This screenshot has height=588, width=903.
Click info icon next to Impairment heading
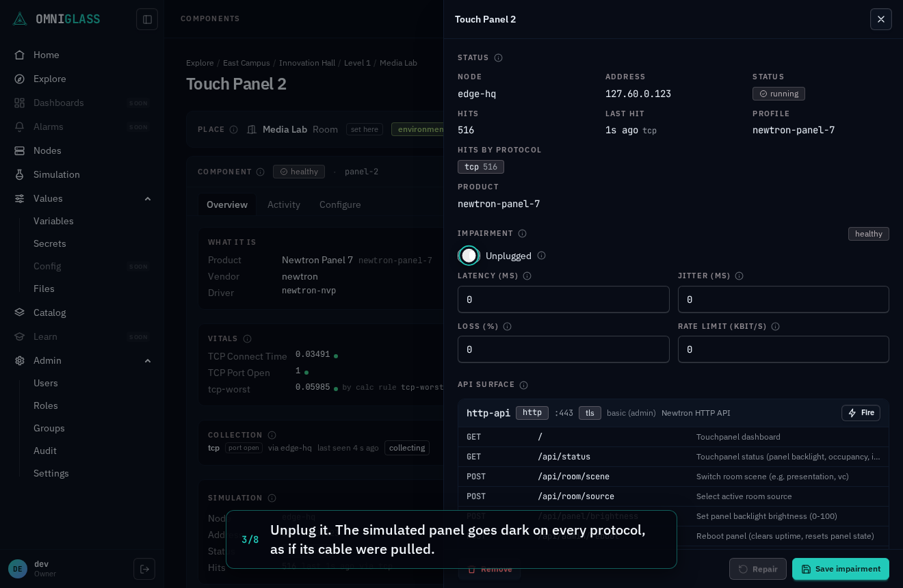522,234
